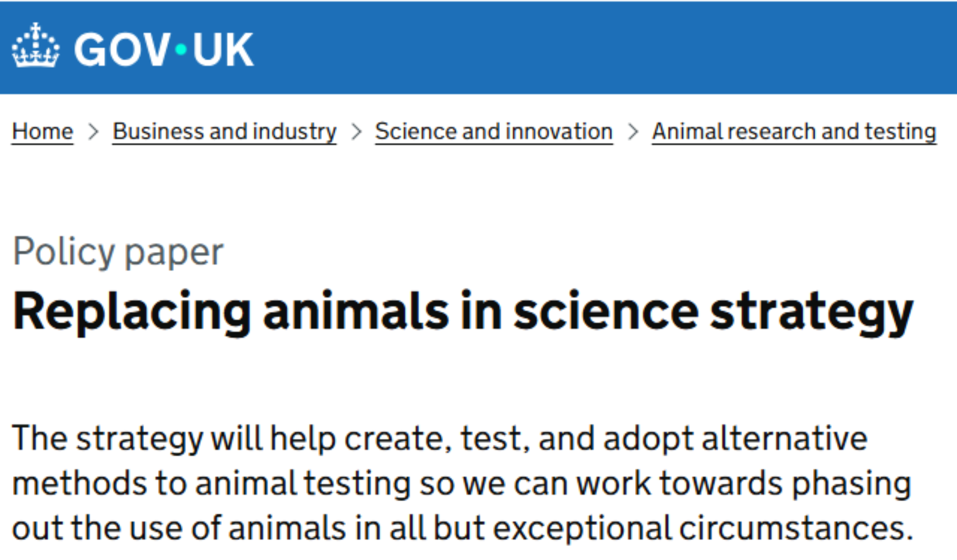Open Science and innovation breadcrumb link
Image resolution: width=957 pixels, height=560 pixels.
(x=494, y=132)
